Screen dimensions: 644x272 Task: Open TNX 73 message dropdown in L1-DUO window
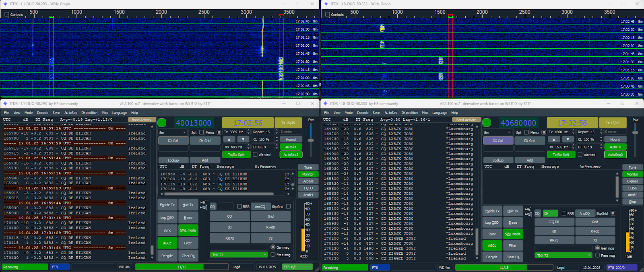click(239, 255)
